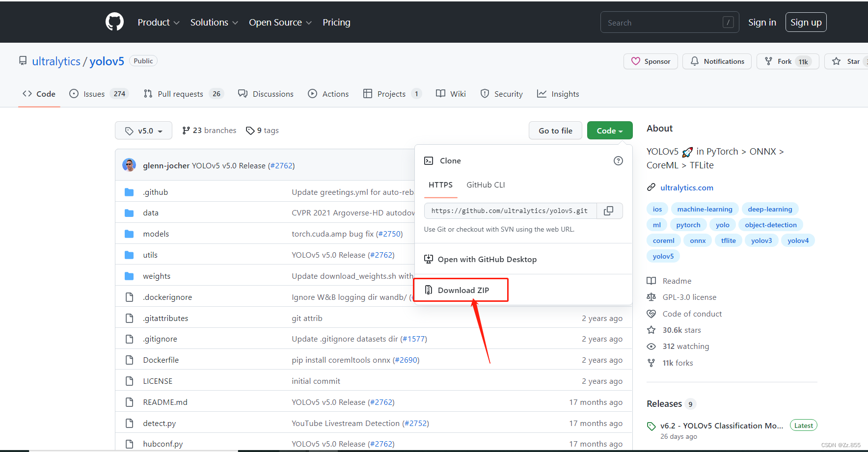Click the repository icon beside ultralytics
The width and height of the screenshot is (868, 452).
23,61
